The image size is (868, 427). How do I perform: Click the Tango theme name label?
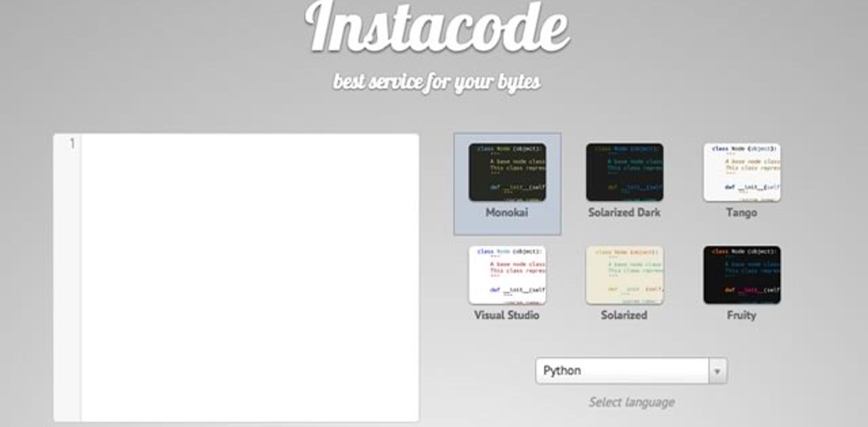743,212
